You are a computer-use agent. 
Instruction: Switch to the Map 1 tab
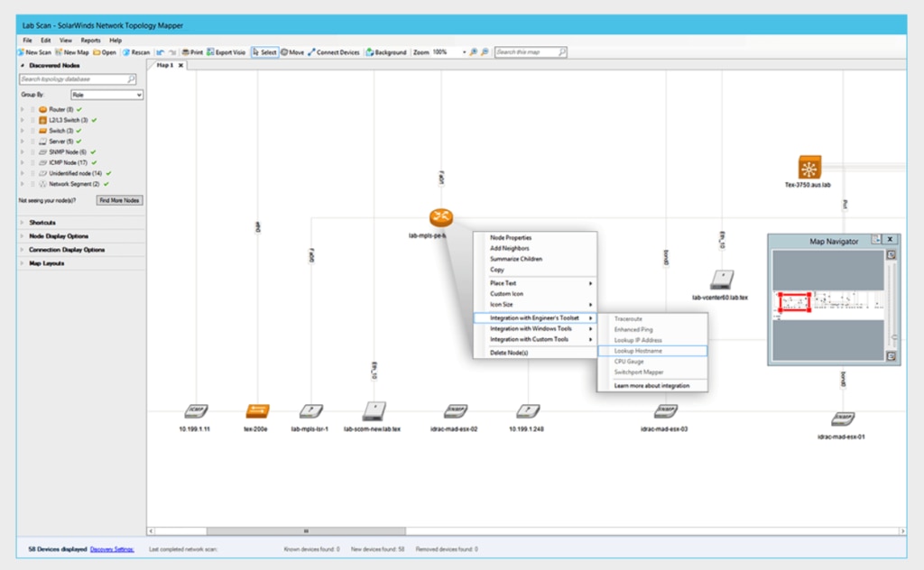tap(164, 65)
